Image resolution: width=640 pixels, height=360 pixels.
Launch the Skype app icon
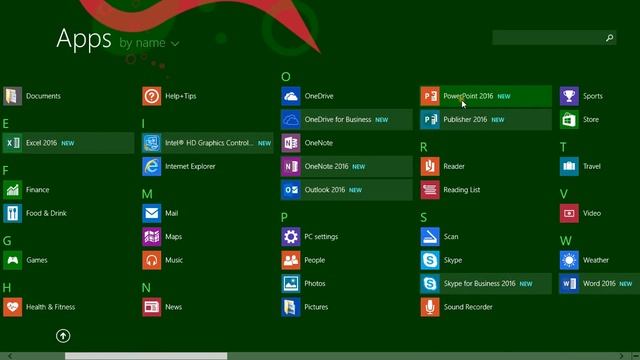(x=430, y=260)
